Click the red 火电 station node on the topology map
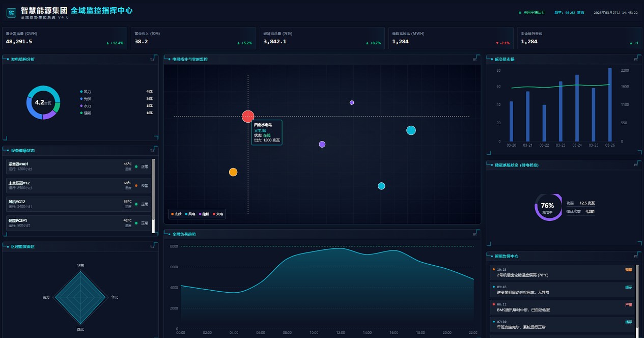The image size is (644, 338). (248, 117)
